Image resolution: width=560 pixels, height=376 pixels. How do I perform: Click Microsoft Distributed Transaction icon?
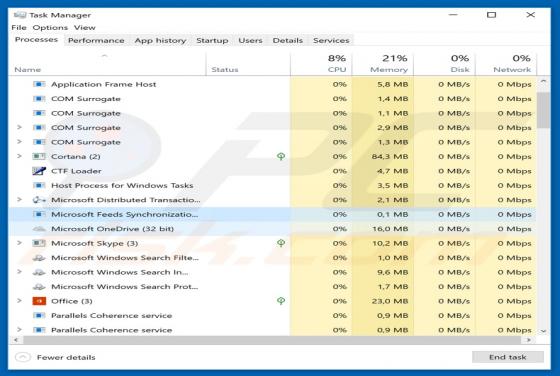coord(39,200)
